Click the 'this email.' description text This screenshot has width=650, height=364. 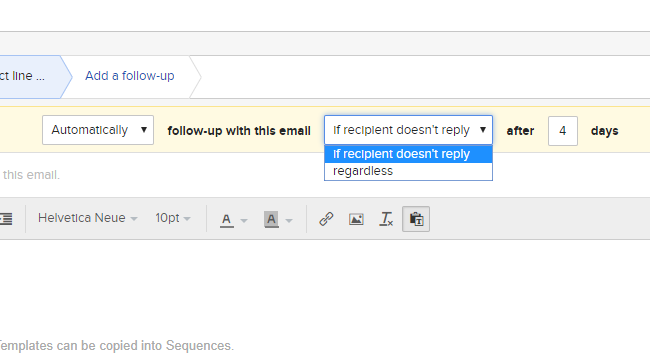coord(31,175)
